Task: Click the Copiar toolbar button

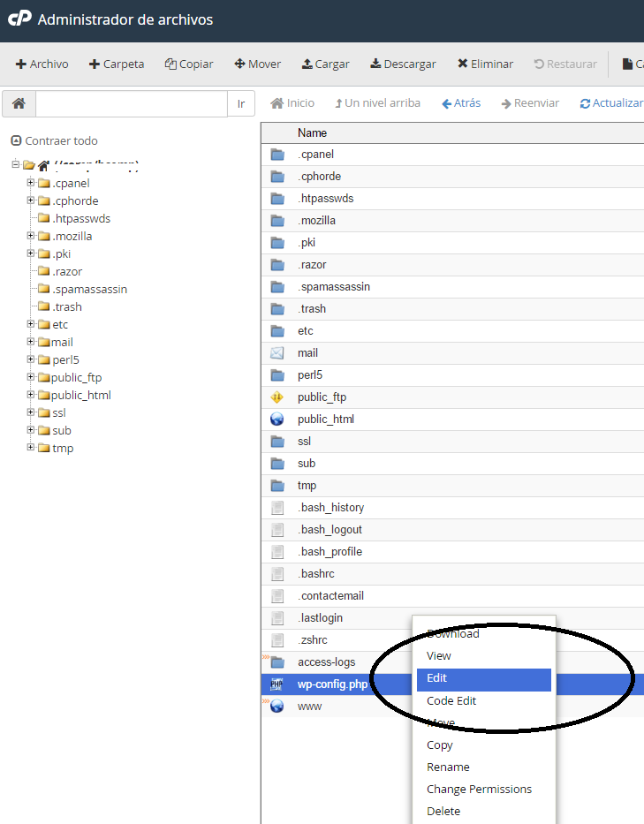Action: [x=189, y=64]
